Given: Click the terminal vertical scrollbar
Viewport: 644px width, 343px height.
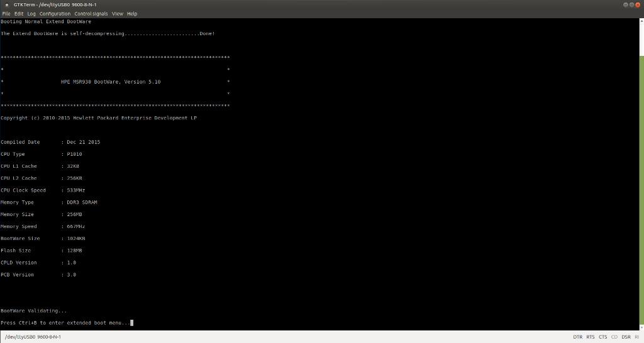Looking at the screenshot, I should coord(641,188).
